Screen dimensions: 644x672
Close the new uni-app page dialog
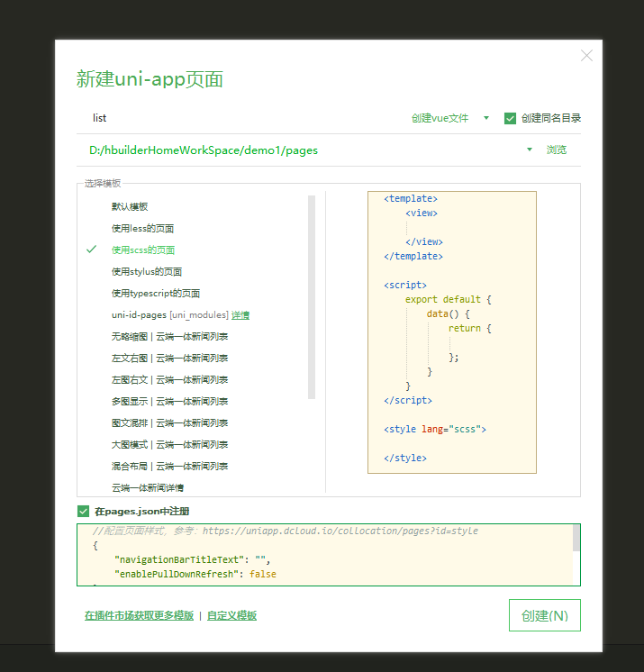(586, 55)
